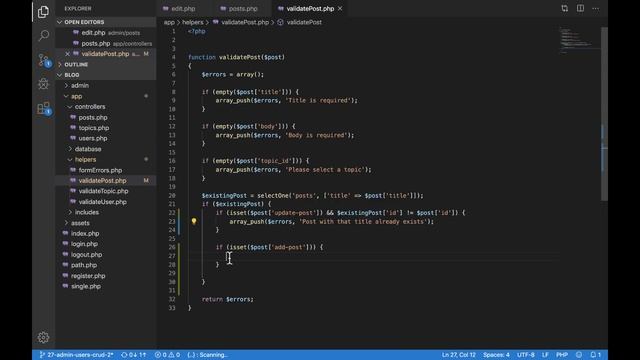Open validateUser.php in the file tree
This screenshot has width=640, height=360.
[x=105, y=202]
